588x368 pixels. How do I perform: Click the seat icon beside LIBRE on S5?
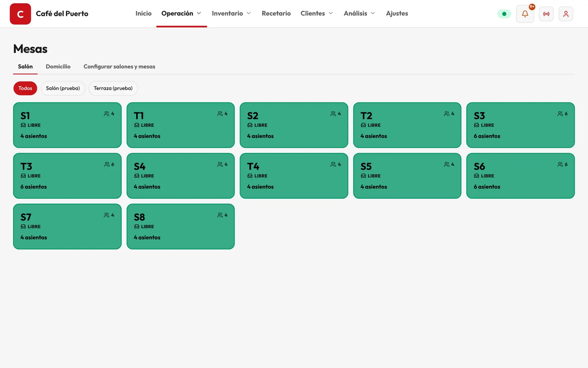tap(363, 176)
